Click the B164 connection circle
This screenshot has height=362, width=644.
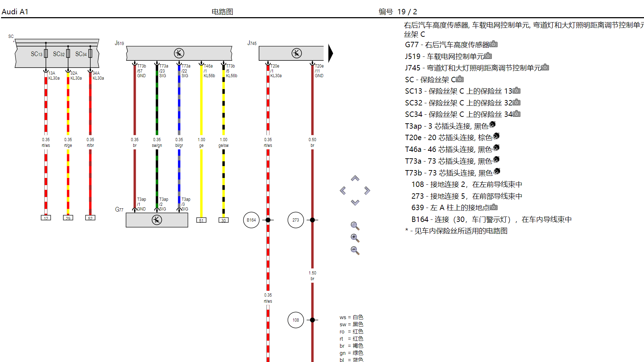click(x=251, y=220)
